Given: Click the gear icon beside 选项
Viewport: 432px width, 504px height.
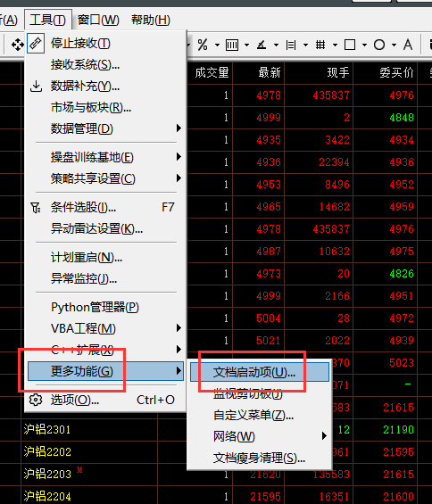Looking at the screenshot, I should pyautogui.click(x=36, y=400).
